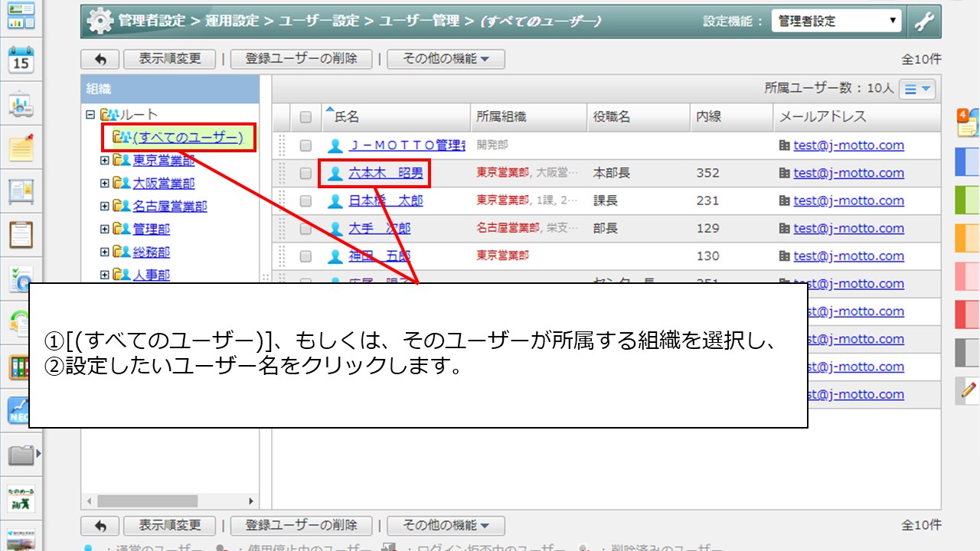Toggle the select-all checkbox in table header
The height and width of the screenshot is (551, 980).
tap(305, 117)
